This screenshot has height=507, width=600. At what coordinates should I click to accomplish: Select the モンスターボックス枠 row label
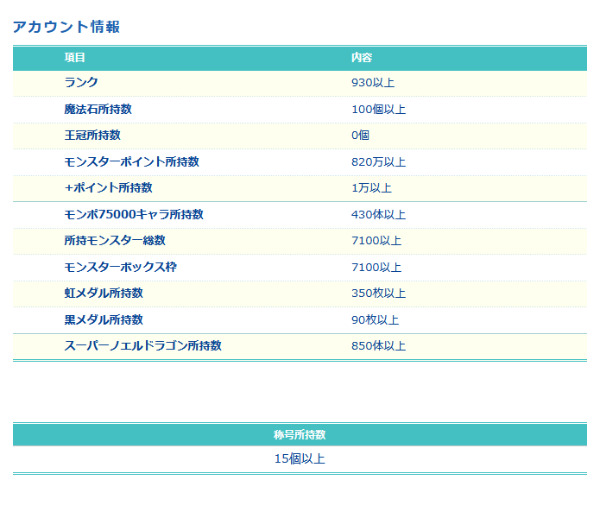coord(120,267)
